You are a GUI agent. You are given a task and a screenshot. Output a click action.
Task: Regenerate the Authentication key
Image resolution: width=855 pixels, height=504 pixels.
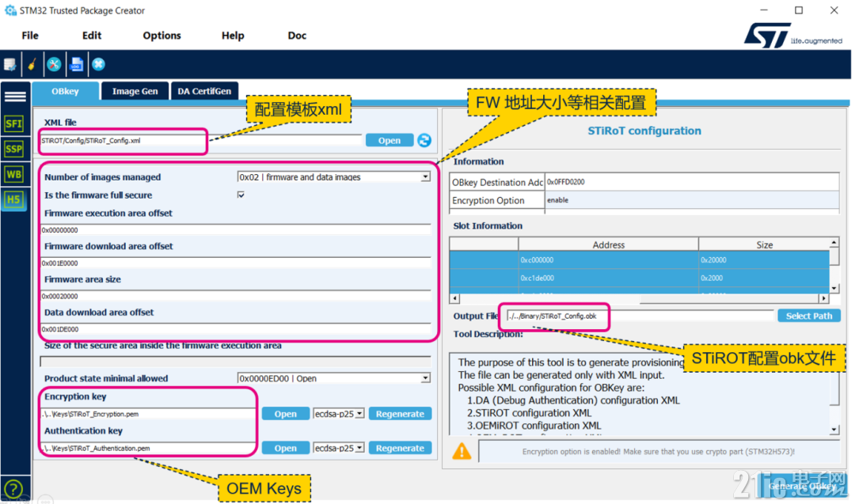401,448
